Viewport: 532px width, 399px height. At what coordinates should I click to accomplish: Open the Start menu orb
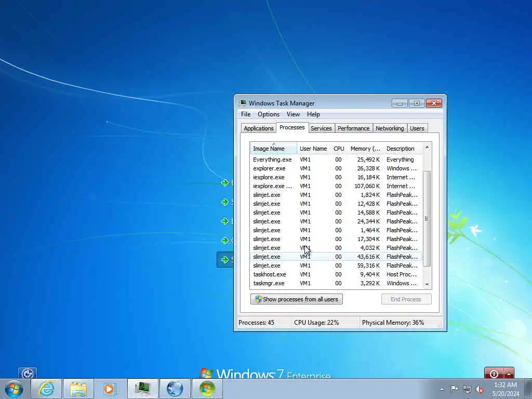(14, 389)
